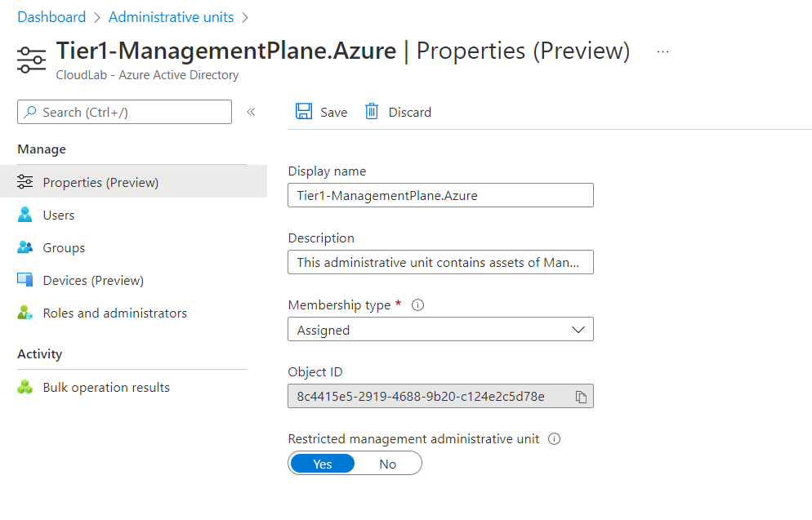Go to Administrative units breadcrumb link
Screen dimensions: 812x520
pos(171,17)
